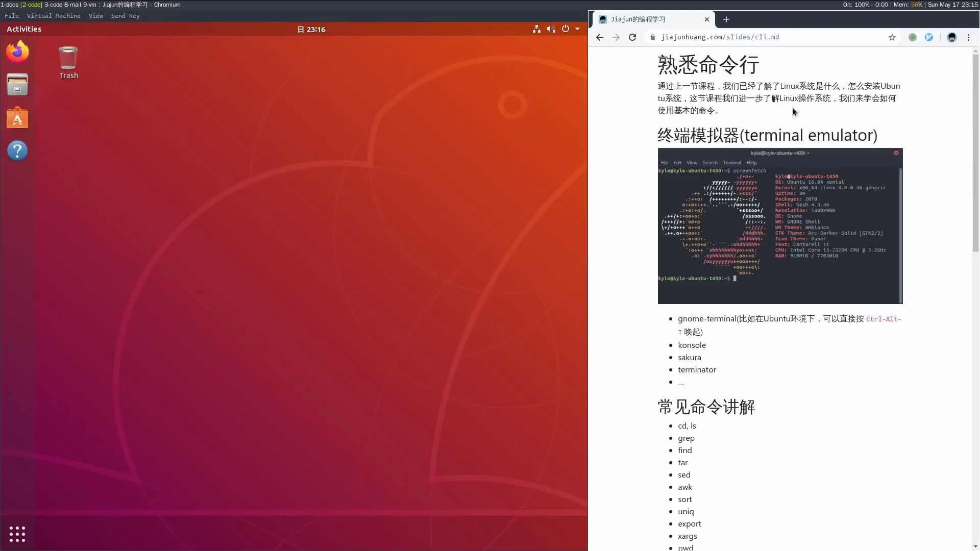Screen dimensions: 980x551
Task: Click the address bar showing jiajunhuang.com
Action: 720,37
